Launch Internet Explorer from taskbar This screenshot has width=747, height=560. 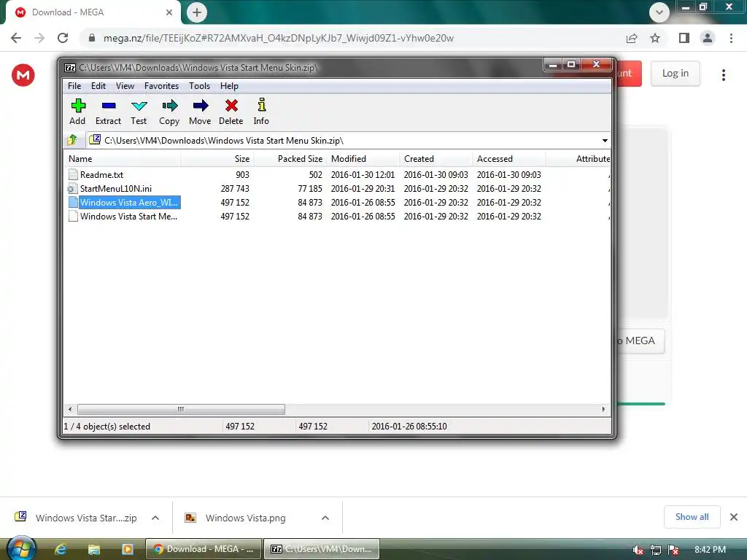(x=61, y=550)
